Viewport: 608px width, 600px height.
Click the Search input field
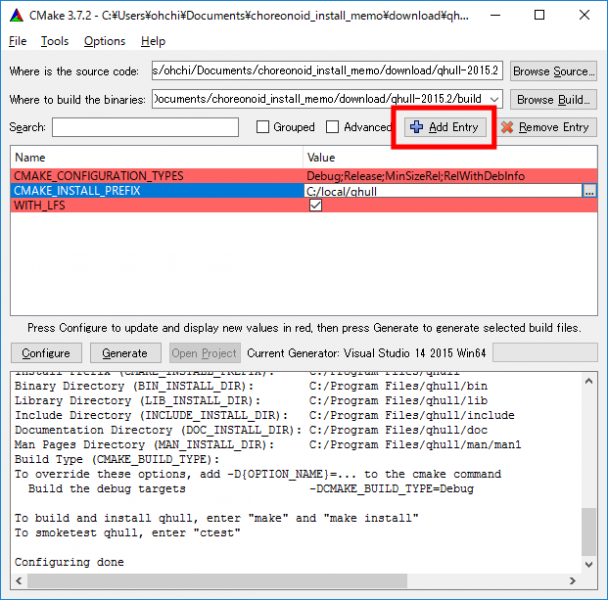pos(145,128)
